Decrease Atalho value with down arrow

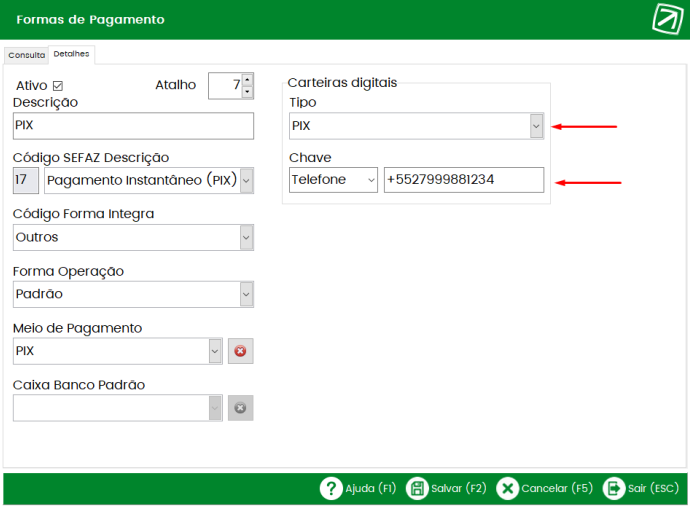248,92
